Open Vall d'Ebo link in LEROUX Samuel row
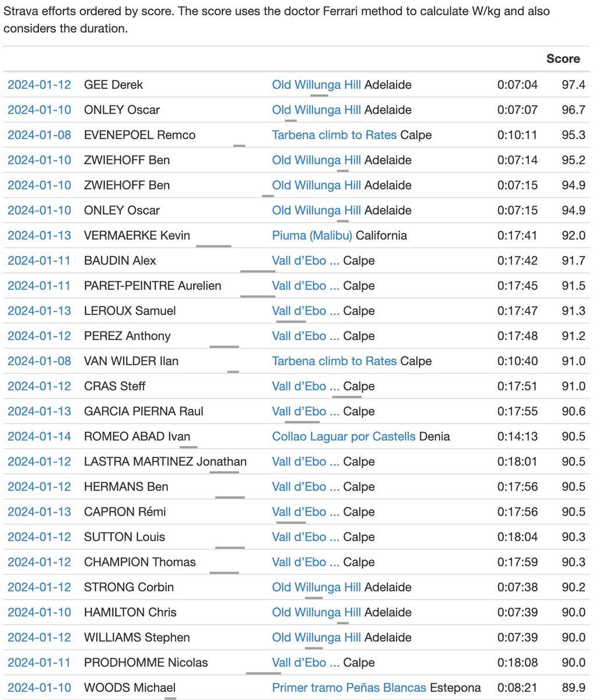 (306, 310)
